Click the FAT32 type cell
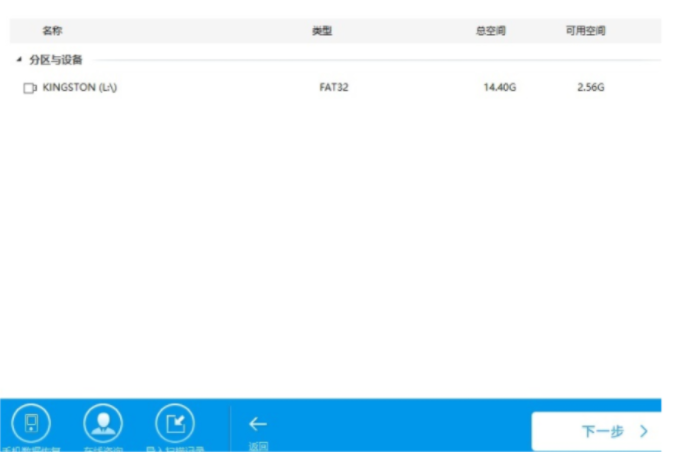This screenshot has height=468, width=688. click(334, 88)
